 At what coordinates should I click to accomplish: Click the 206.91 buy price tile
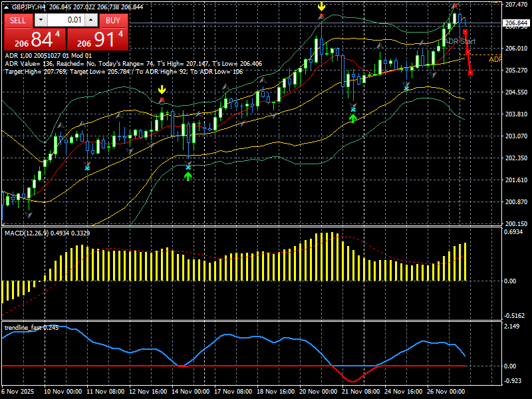(98, 39)
